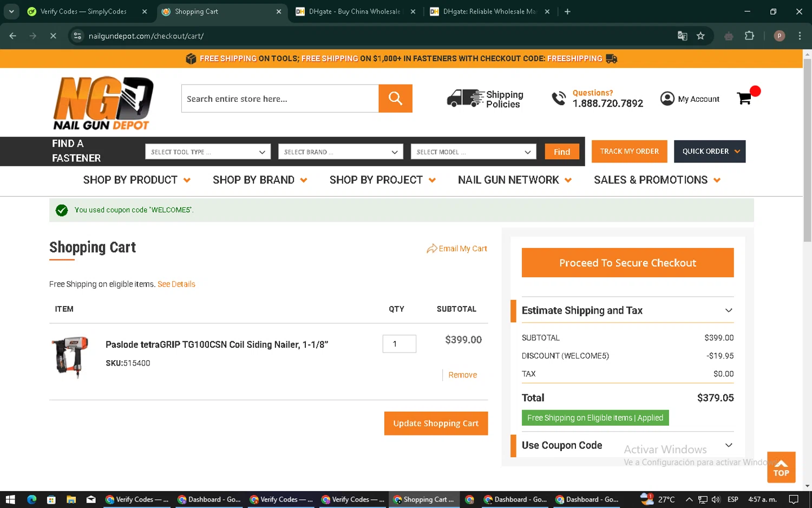This screenshot has height=508, width=812.
Task: Open the Microsoft Store taskbar icon
Action: tap(51, 499)
